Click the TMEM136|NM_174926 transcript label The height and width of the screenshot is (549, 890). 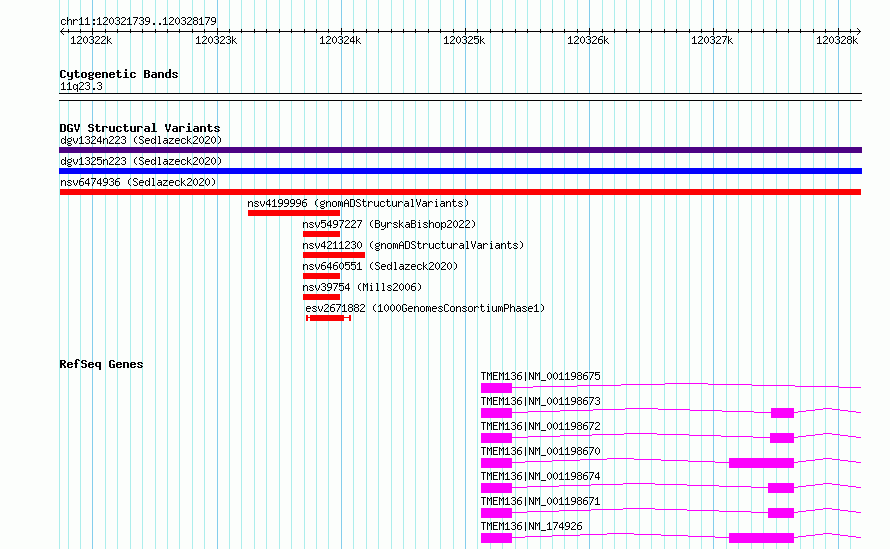click(x=531, y=526)
